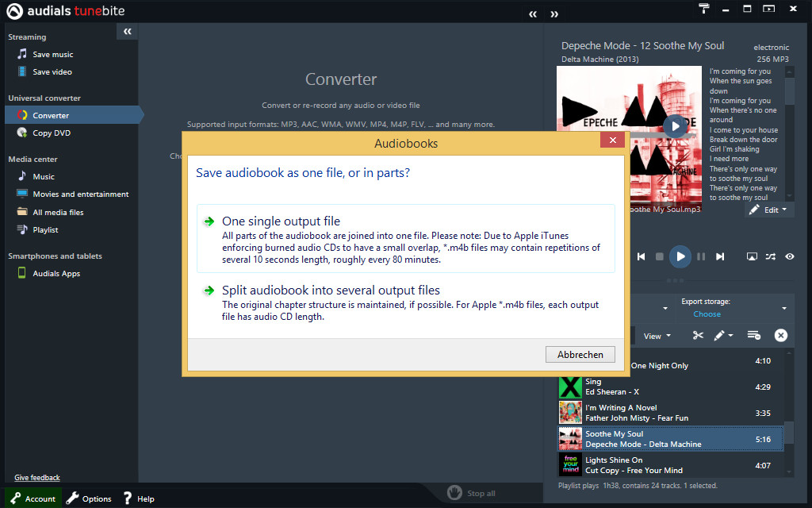Click the Abbrechen button
The height and width of the screenshot is (508, 812).
tap(580, 355)
